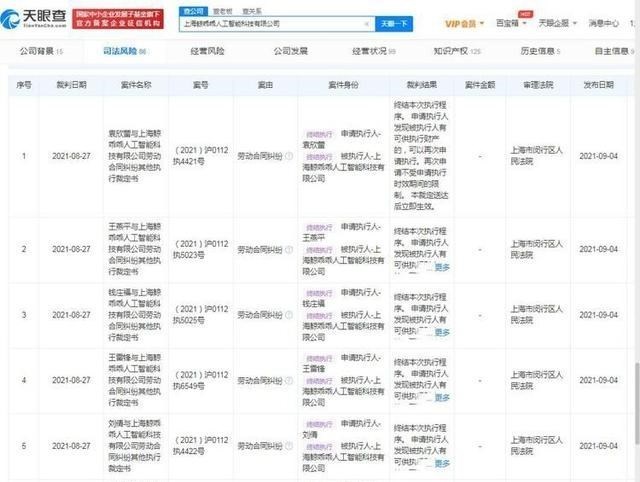640x482 pixels.
Task: Click the 审理法院 column header
Action: [538, 85]
